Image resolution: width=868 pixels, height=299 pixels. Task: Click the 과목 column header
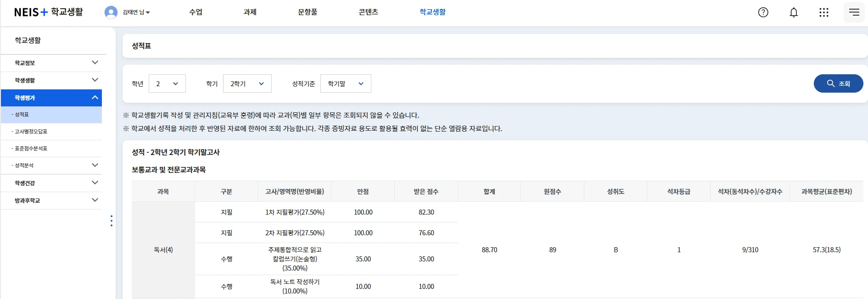pos(163,192)
